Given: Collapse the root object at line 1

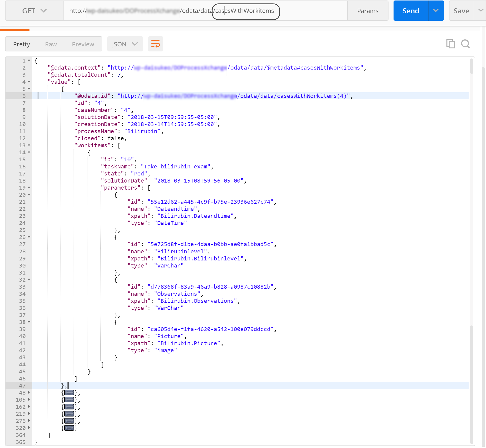Looking at the screenshot, I should point(29,61).
